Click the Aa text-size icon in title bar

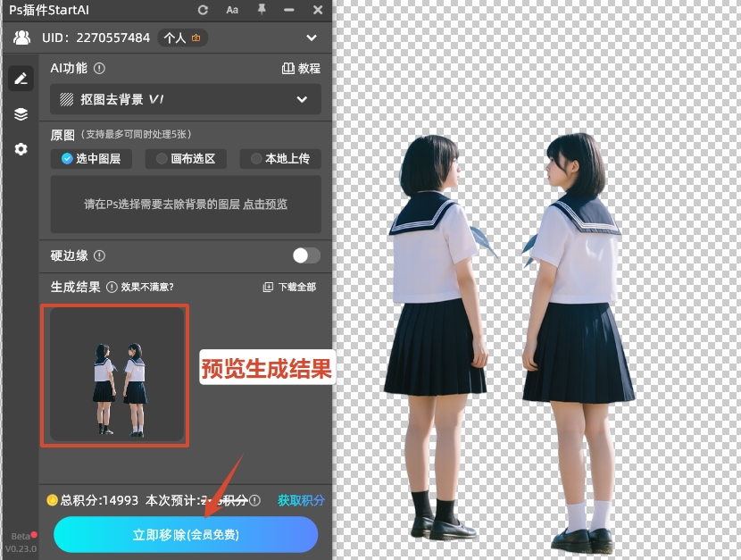[x=232, y=10]
